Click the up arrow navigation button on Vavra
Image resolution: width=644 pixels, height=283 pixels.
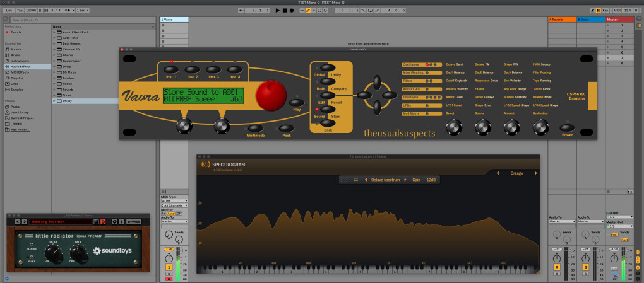click(x=377, y=82)
